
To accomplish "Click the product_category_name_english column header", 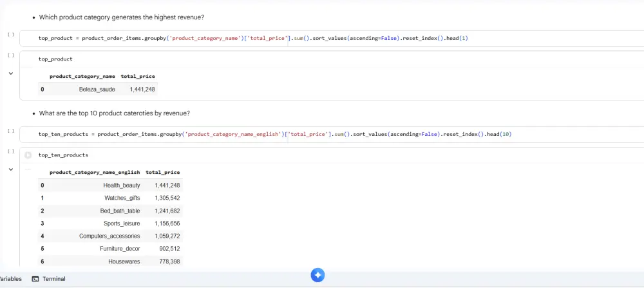I will pyautogui.click(x=95, y=173).
